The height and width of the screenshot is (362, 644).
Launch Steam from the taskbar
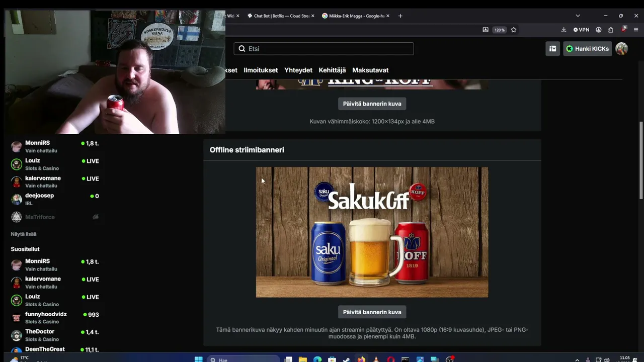coord(347,359)
